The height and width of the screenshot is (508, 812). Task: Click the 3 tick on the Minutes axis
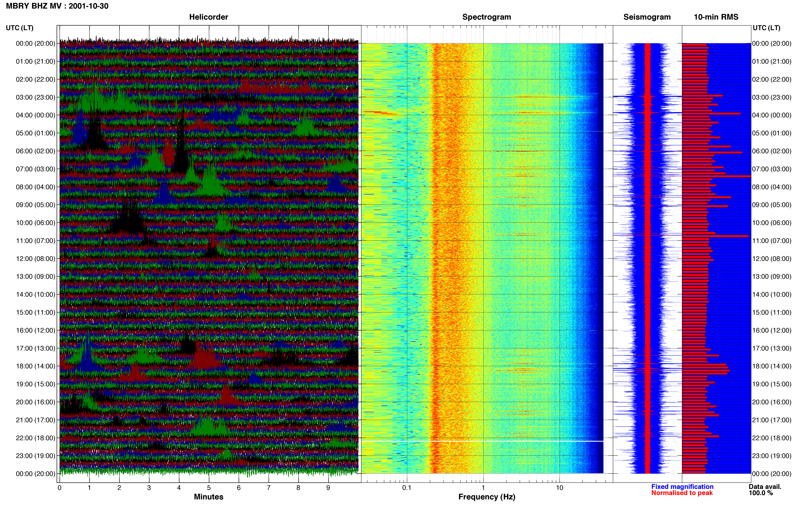coord(149,487)
